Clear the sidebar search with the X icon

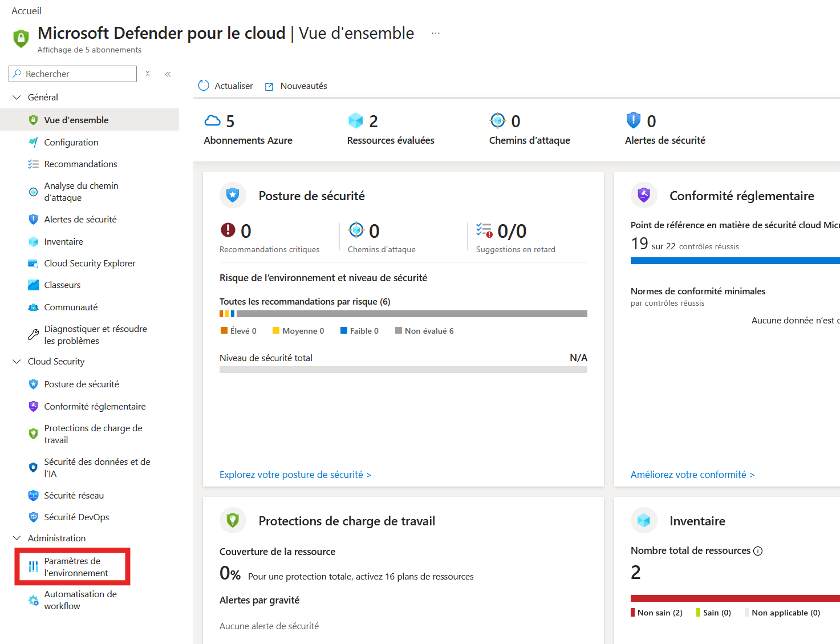click(148, 74)
